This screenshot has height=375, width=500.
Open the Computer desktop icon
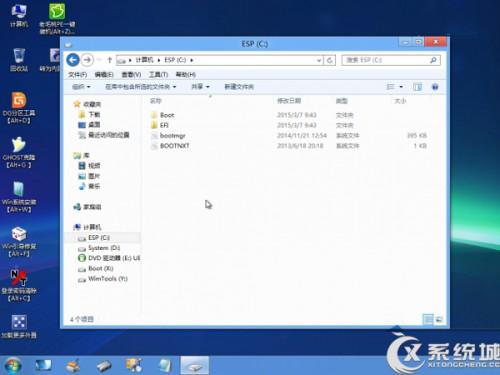pyautogui.click(x=19, y=16)
